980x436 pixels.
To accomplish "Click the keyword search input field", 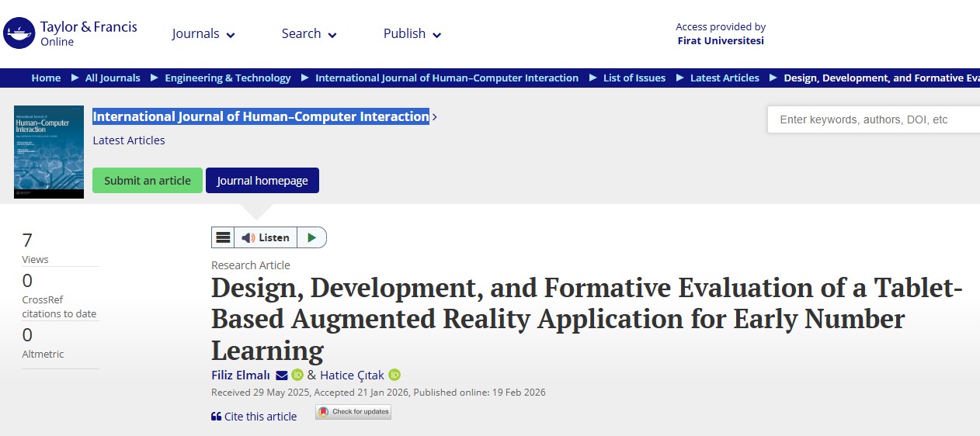I will pos(870,119).
